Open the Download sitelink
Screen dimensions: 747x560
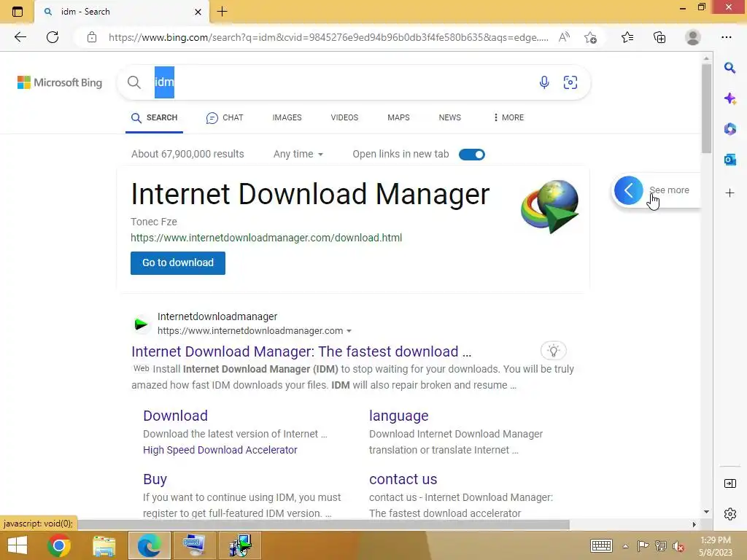click(175, 416)
